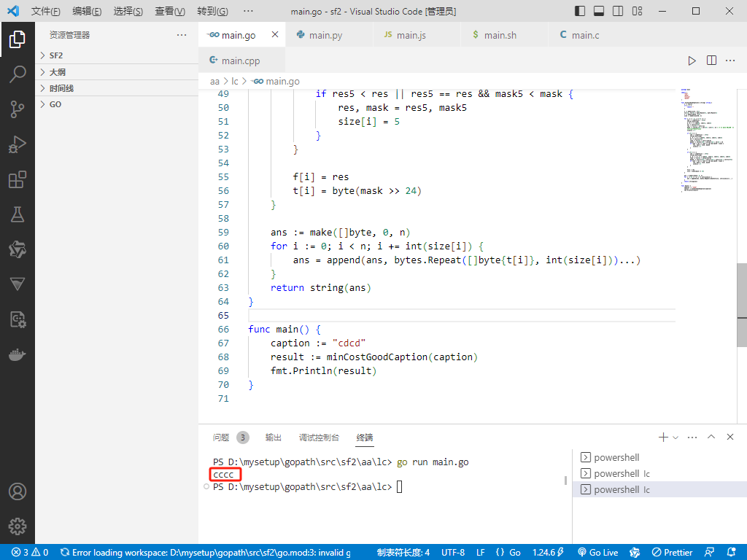Open the Explorer view in activity bar
The image size is (747, 560).
pos(18,39)
